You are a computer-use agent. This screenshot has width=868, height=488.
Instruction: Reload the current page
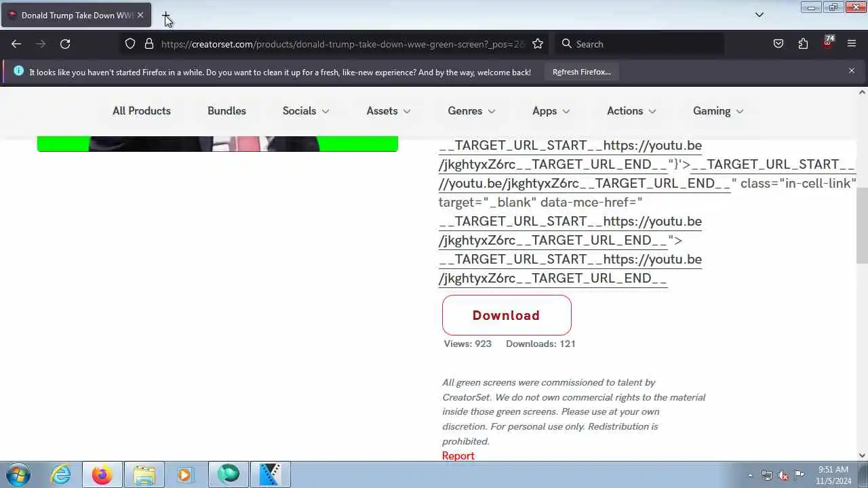coord(65,44)
